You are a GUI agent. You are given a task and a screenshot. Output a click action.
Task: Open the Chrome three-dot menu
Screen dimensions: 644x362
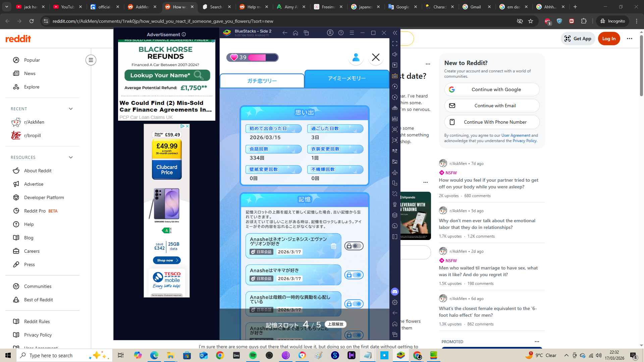(x=637, y=21)
